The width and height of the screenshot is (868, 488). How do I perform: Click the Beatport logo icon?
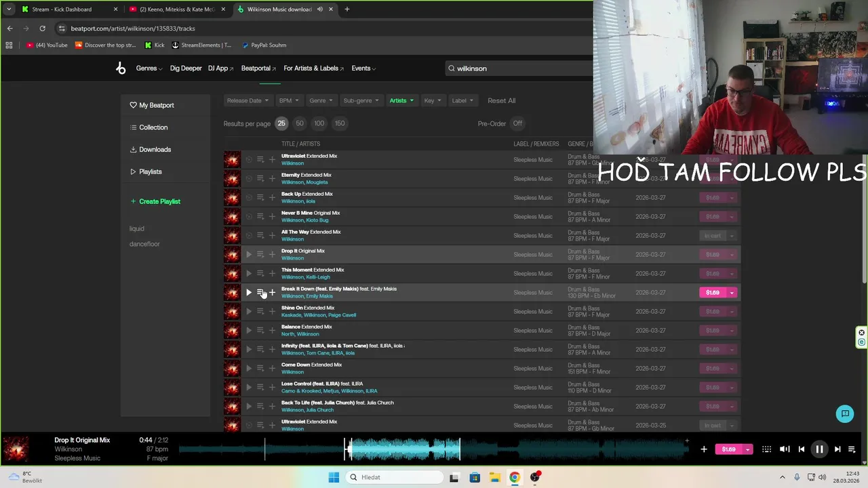(121, 68)
